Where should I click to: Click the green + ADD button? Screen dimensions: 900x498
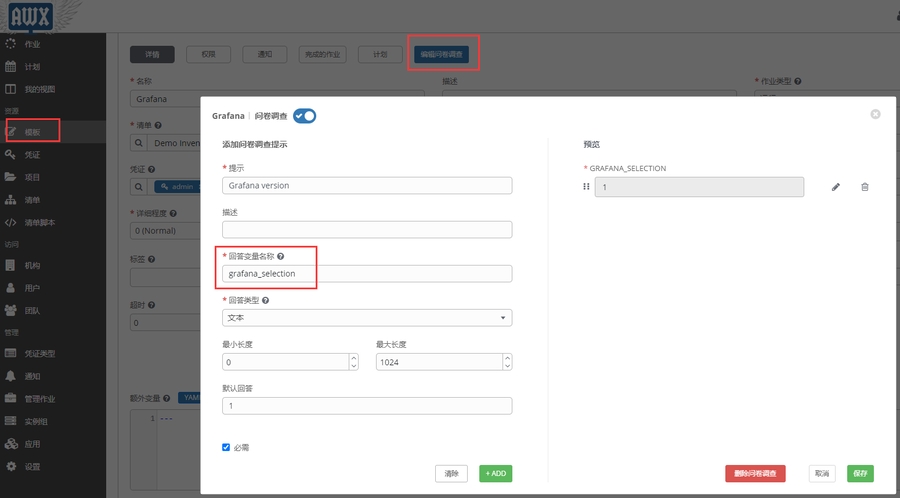point(495,473)
